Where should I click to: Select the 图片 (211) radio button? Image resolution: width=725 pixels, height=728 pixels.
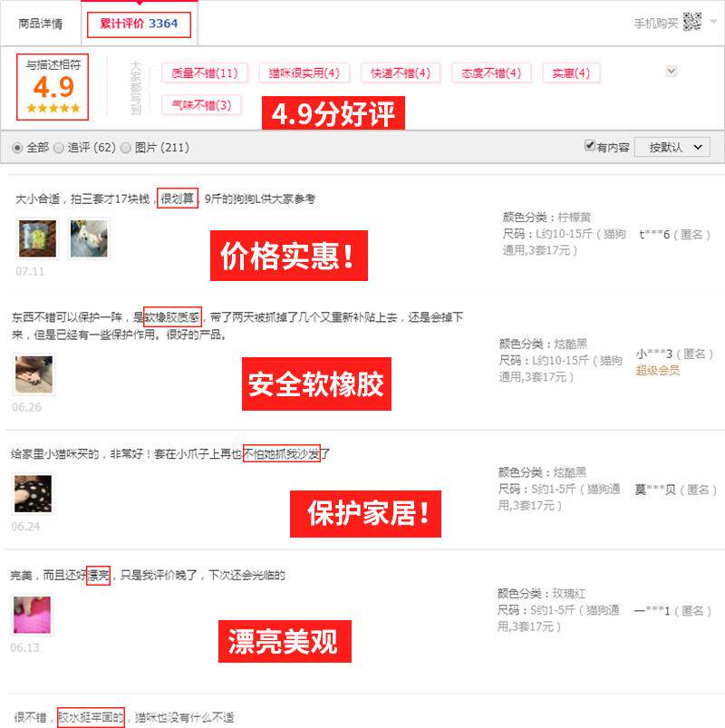[x=126, y=148]
